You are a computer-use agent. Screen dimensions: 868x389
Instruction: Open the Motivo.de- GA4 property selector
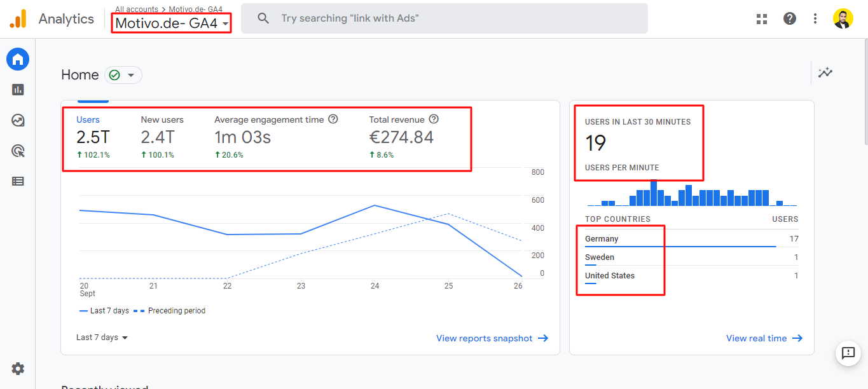tap(172, 24)
